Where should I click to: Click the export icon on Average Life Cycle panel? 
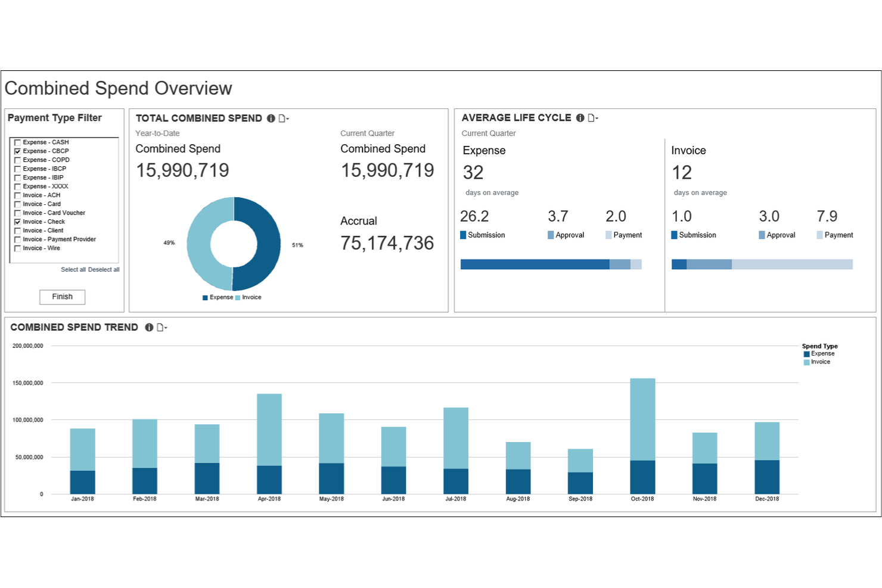click(x=591, y=117)
